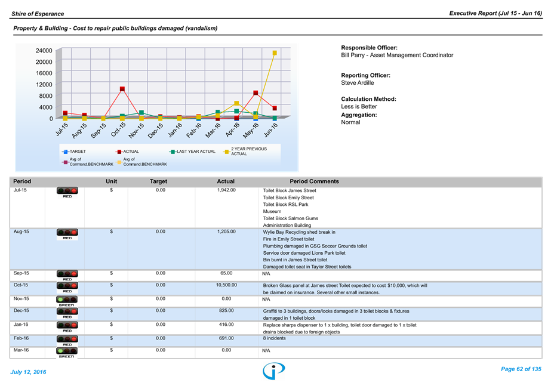Click the 'Less is Better' calculation method

pyautogui.click(x=359, y=106)
